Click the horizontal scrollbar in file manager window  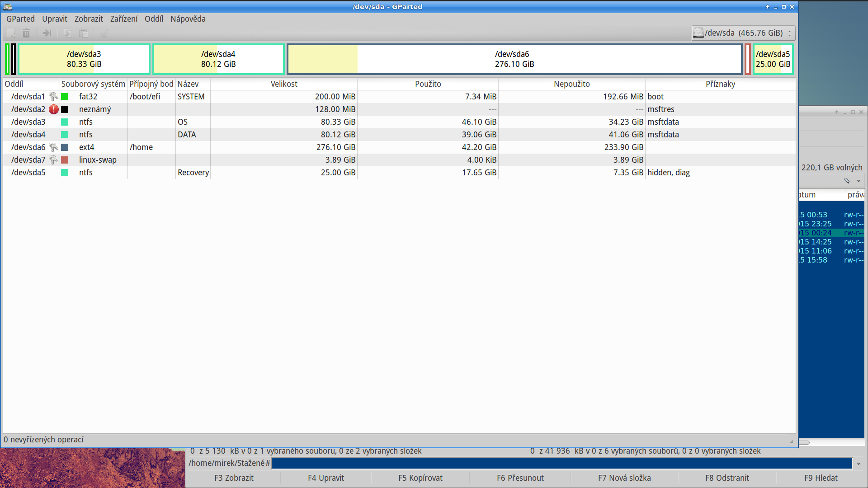click(804, 442)
